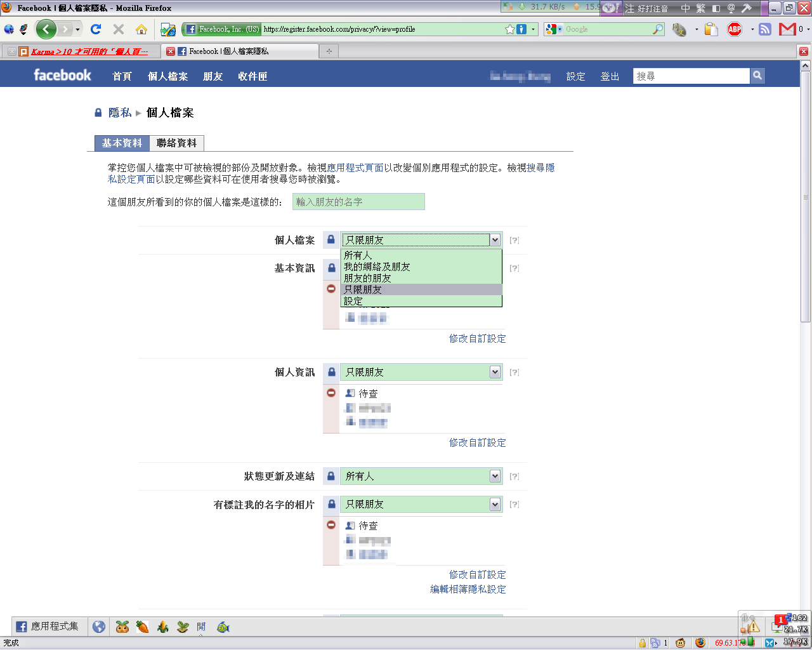Open the RSS feed toolbar icon

pos(765,29)
